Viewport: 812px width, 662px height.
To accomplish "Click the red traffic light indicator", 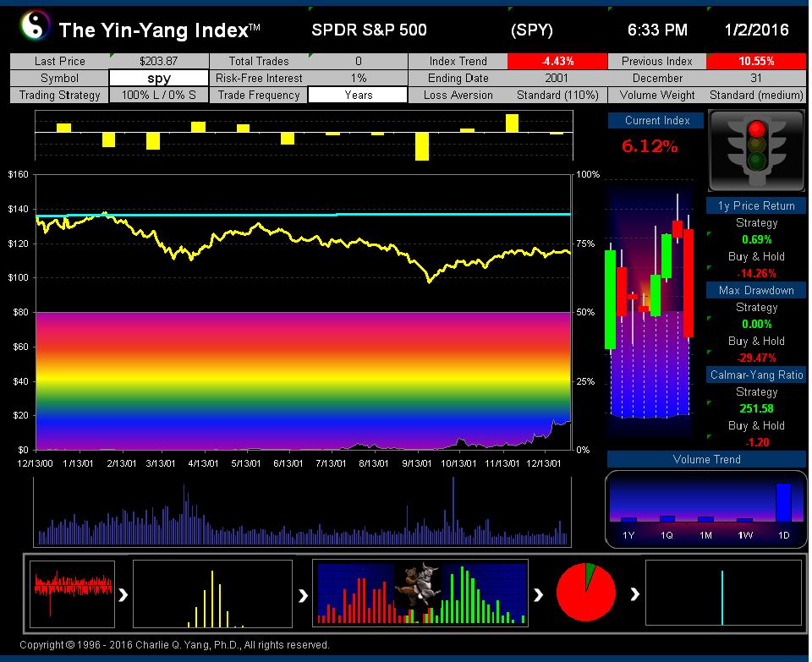I will (756, 129).
